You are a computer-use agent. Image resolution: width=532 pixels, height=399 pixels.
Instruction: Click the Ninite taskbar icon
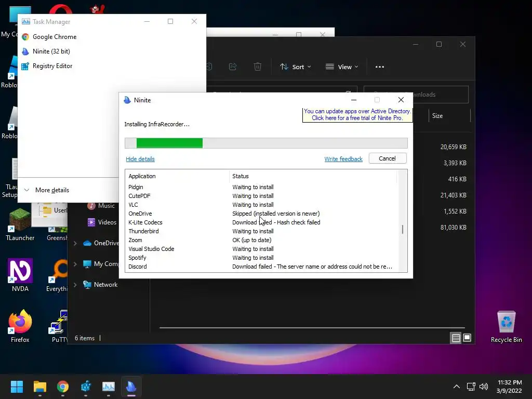(x=131, y=387)
